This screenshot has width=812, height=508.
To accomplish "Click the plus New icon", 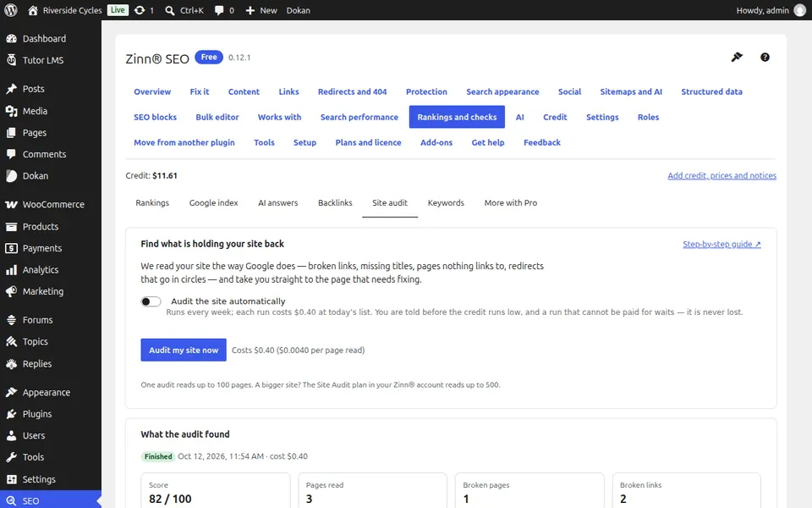I will pos(250,10).
